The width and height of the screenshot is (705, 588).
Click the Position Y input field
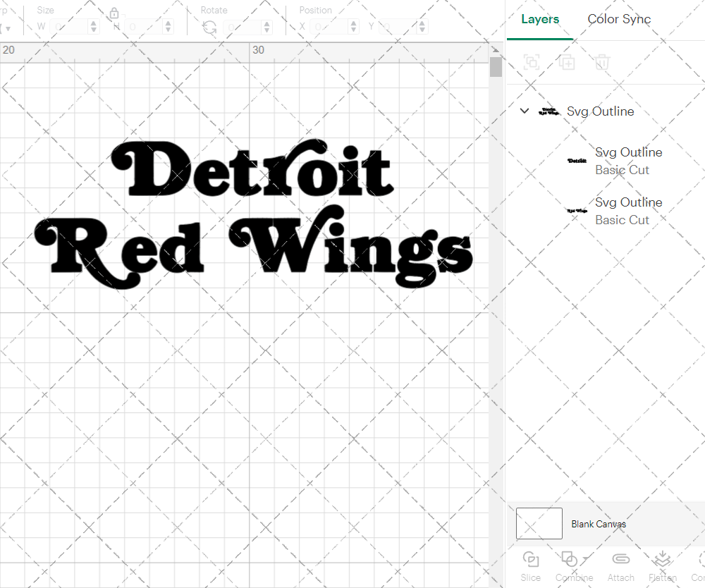click(x=398, y=27)
